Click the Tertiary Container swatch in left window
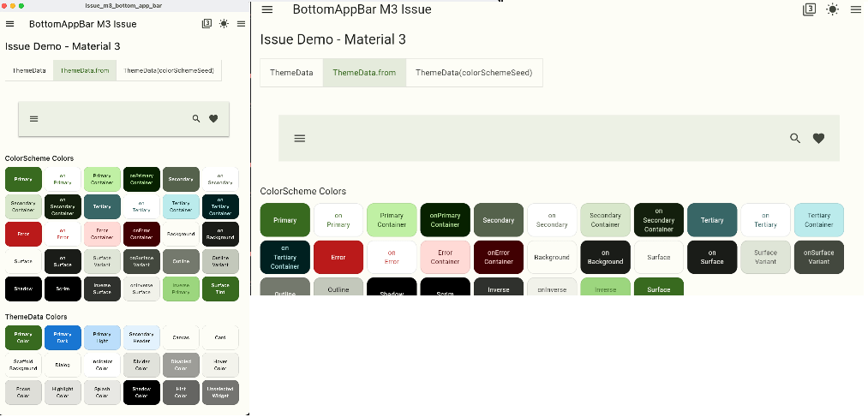868x417 pixels. [181, 206]
